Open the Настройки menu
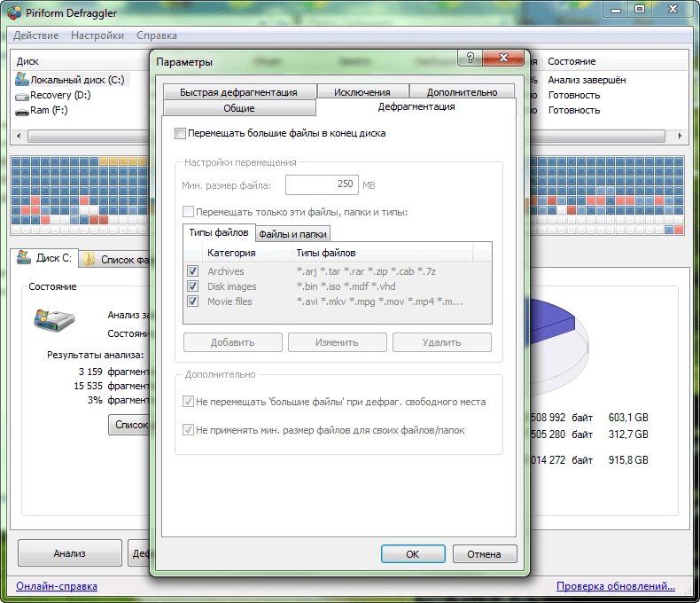Viewport: 700px width, 603px height. (x=97, y=35)
